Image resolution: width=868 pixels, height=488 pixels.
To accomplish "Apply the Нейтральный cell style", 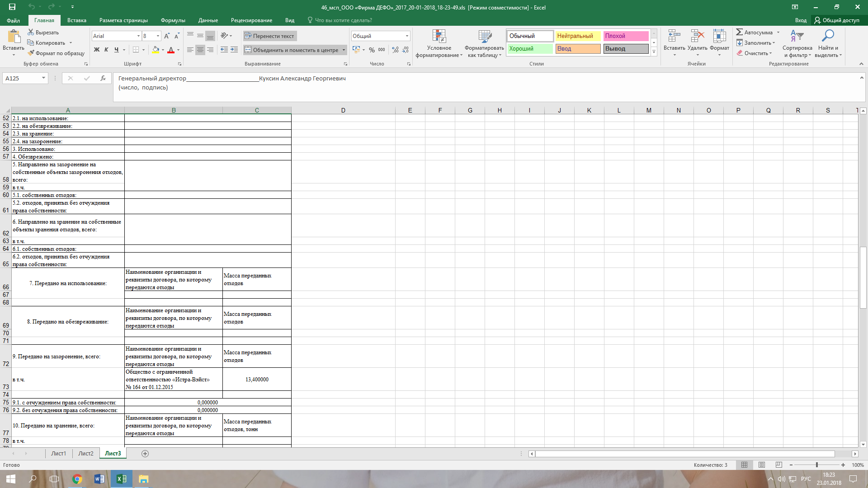I will [x=577, y=36].
